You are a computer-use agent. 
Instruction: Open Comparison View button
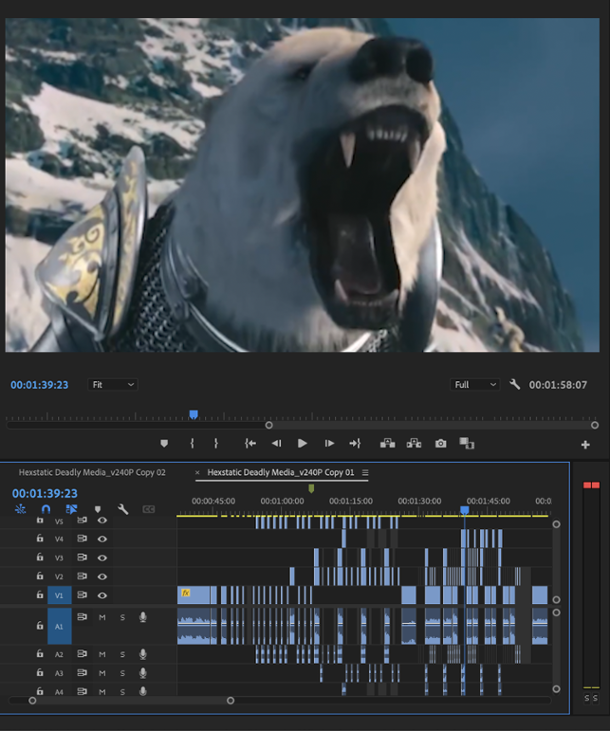tap(467, 443)
